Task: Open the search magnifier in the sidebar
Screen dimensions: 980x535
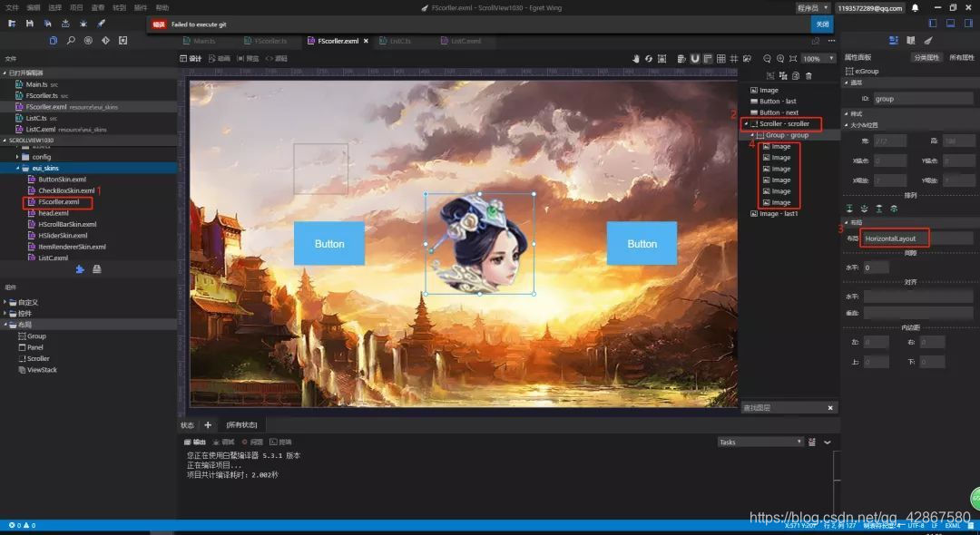Action: 71,41
